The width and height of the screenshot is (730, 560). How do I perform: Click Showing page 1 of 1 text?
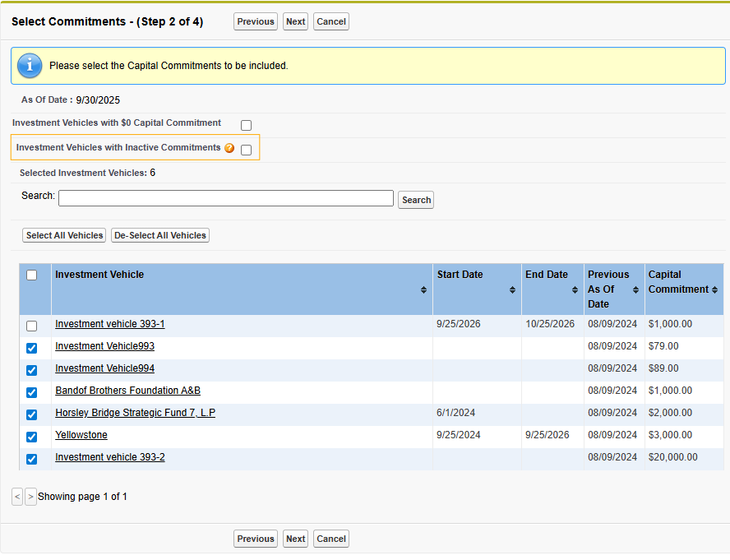[x=82, y=497]
